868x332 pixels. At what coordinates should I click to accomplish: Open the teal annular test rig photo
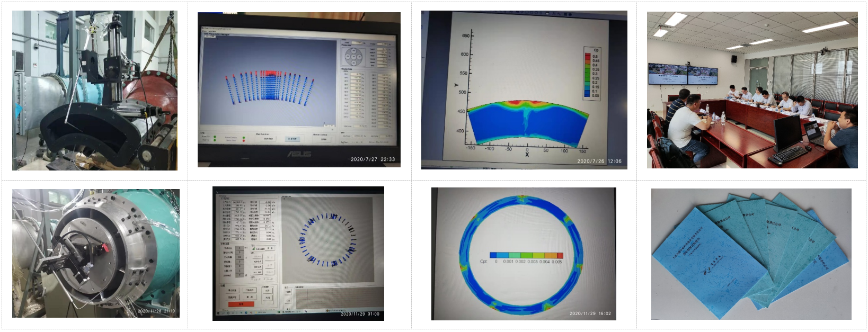(96, 253)
